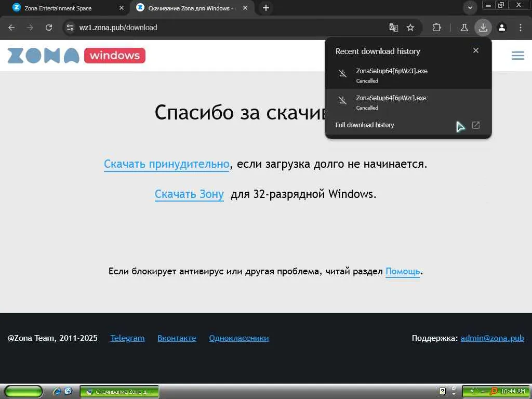
Task: Open Одноклассники footer link
Action: (x=239, y=338)
